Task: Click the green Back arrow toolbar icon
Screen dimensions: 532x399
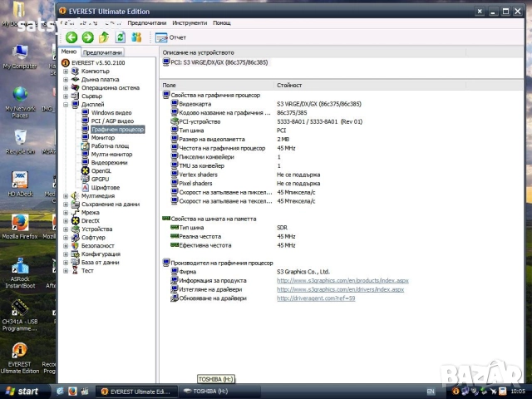Action: point(71,37)
